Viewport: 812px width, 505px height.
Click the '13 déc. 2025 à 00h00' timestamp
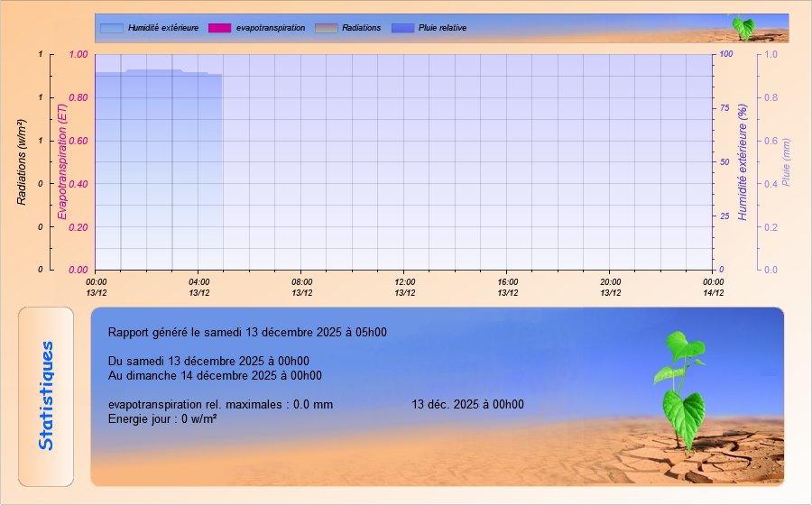467,405
